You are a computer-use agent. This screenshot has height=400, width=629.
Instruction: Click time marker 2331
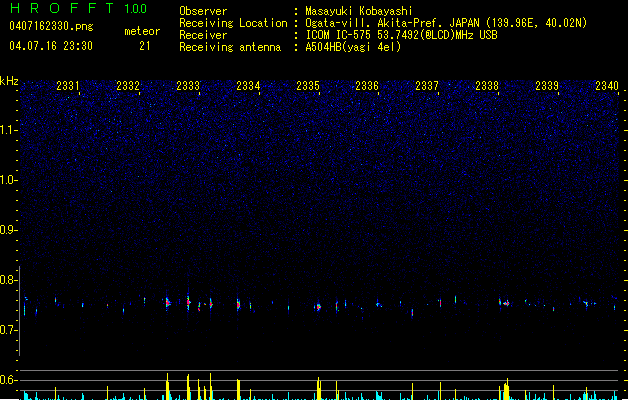click(68, 86)
